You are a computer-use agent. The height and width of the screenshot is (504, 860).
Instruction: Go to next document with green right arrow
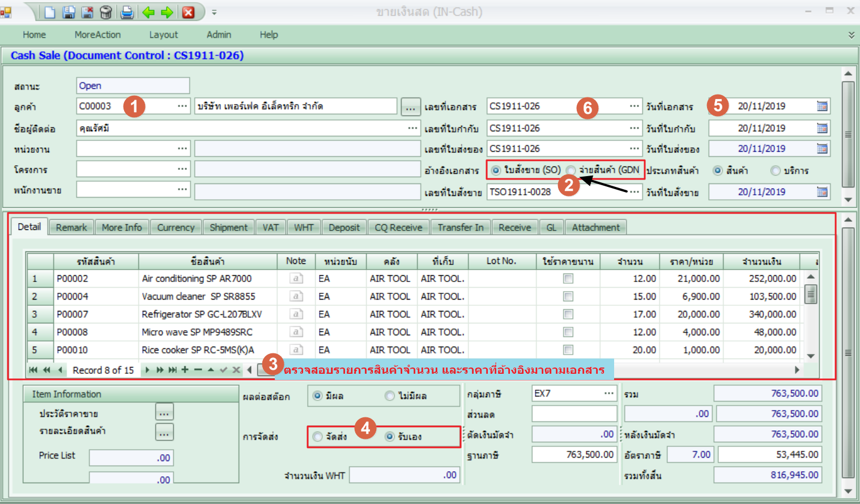coord(167,12)
